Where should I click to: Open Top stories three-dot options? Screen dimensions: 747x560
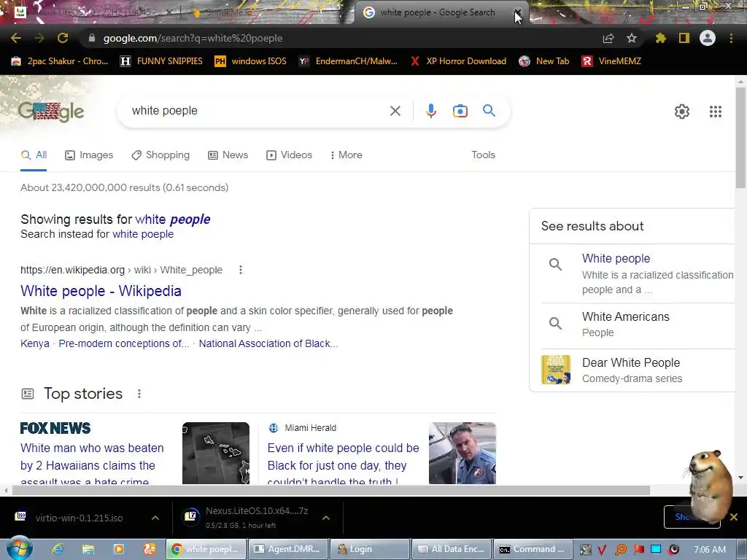point(139,394)
